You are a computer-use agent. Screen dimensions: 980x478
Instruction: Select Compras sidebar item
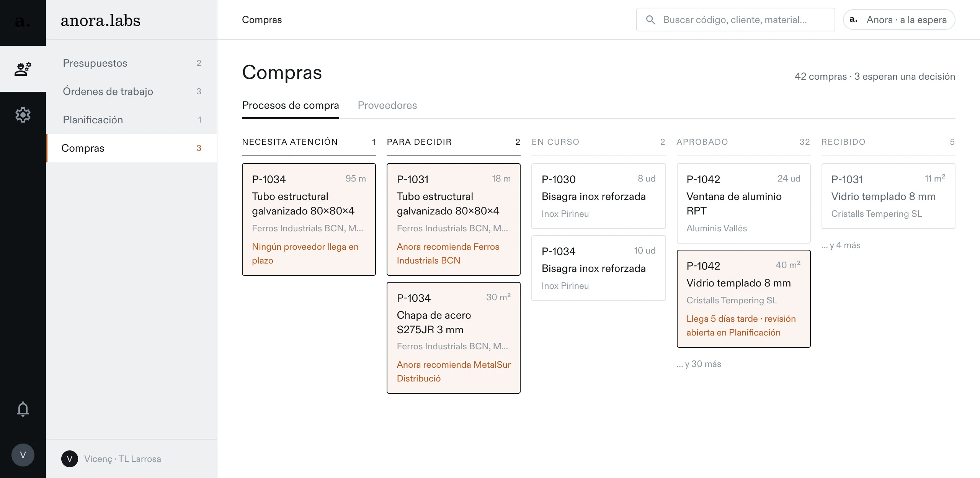coord(132,148)
